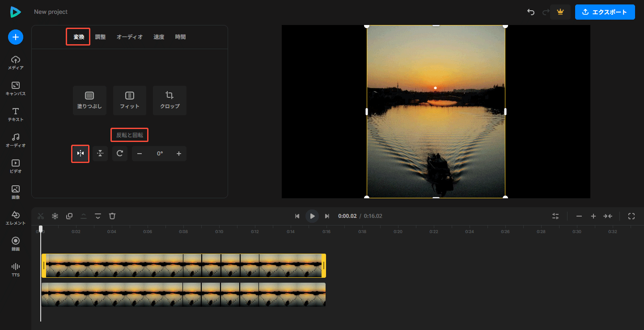The width and height of the screenshot is (644, 330).
Task: Select the lower track clip in timeline
Action: pos(183,295)
